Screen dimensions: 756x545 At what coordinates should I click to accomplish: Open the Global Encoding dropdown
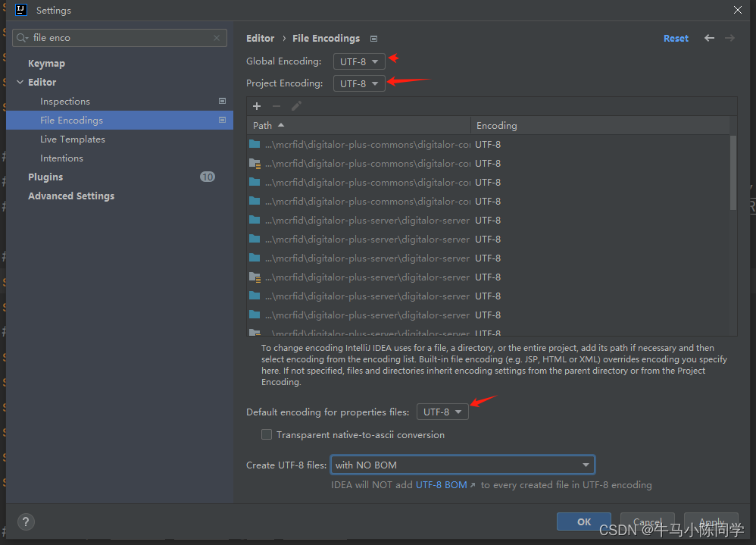point(359,61)
